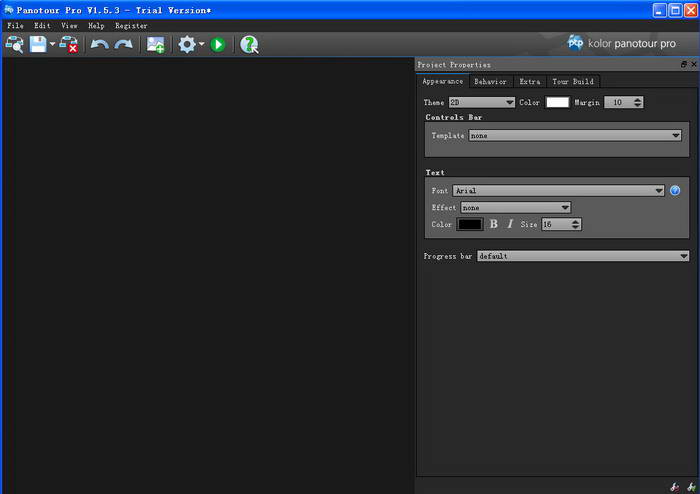Click the Panotour Pro title bar app icon
This screenshot has height=494, width=700.
(x=8, y=10)
